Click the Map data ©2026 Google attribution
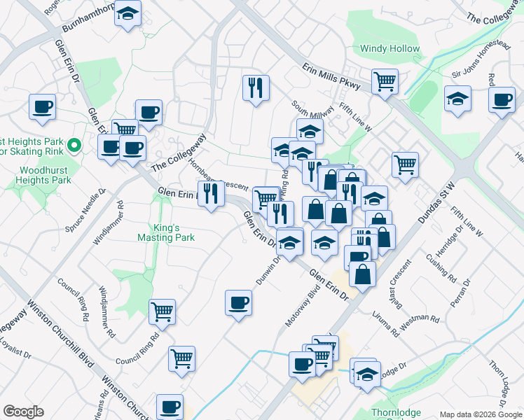Screen dimensions: 524x420 (x=481, y=415)
